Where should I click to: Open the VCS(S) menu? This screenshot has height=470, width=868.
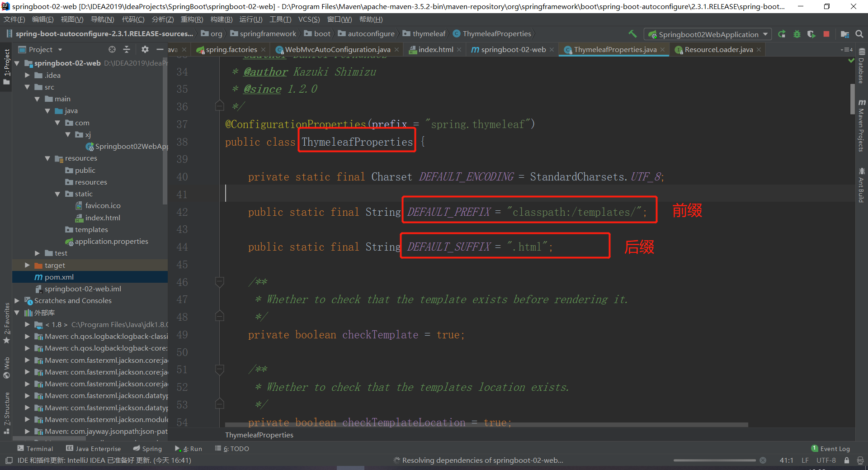pyautogui.click(x=309, y=19)
